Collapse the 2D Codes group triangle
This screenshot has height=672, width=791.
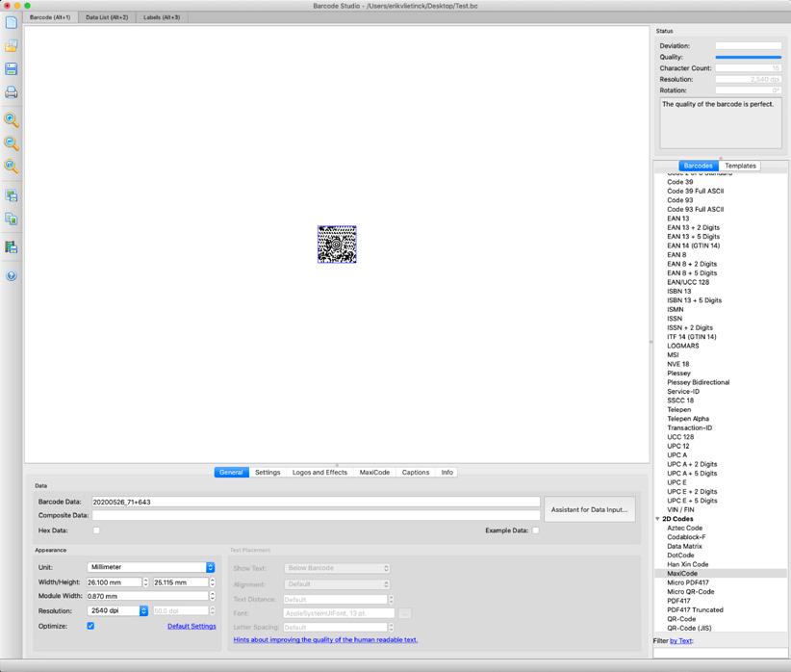coord(657,519)
